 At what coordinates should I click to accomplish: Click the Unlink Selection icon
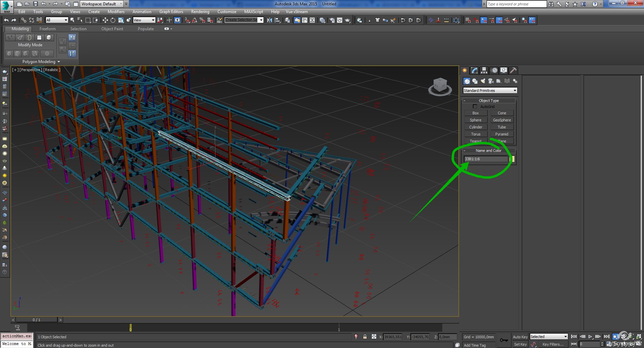[x=32, y=20]
